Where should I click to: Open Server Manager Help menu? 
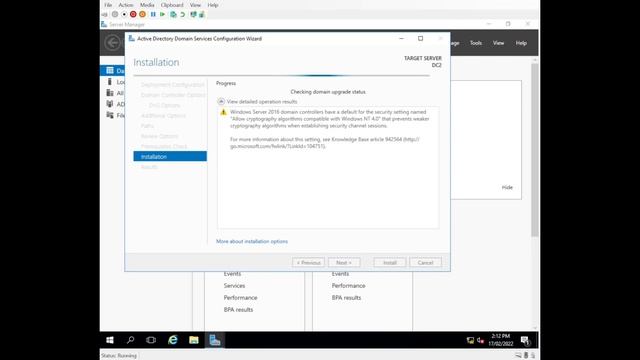click(521, 43)
